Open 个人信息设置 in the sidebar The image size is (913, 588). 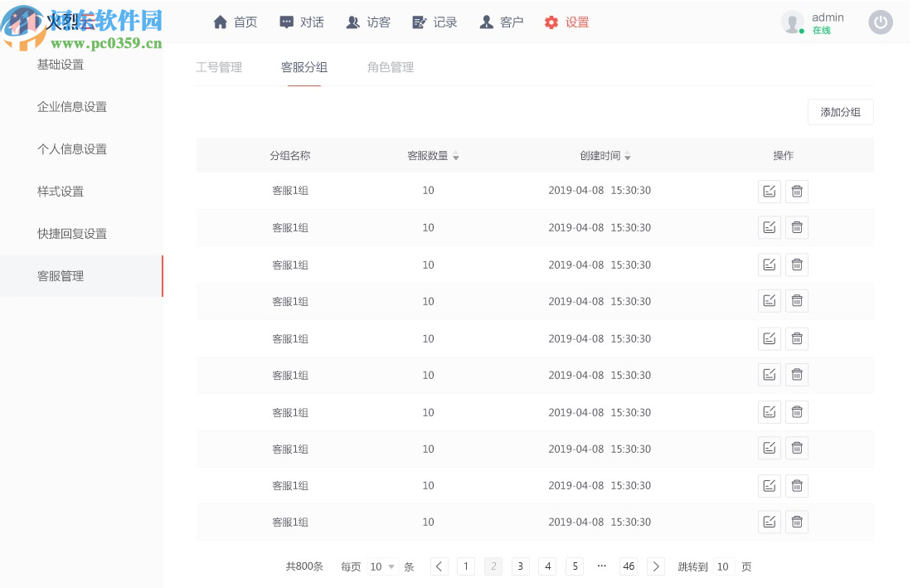[x=72, y=149]
